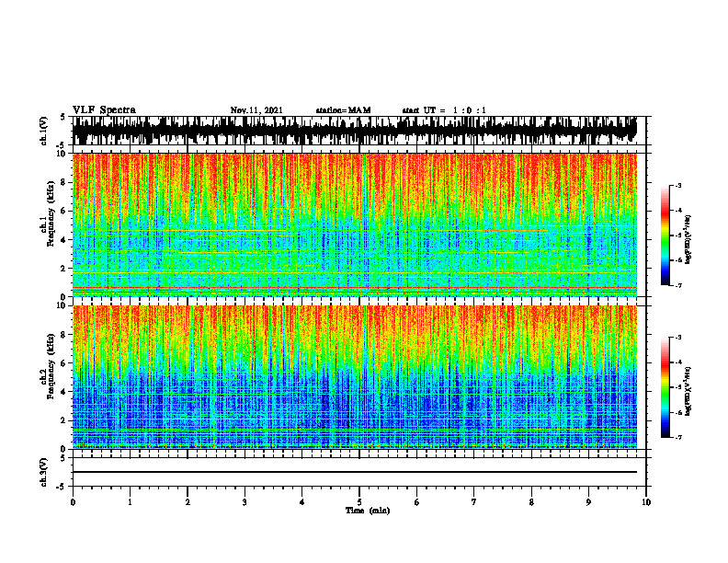Click the "VLF Spectra" title text

[104, 109]
